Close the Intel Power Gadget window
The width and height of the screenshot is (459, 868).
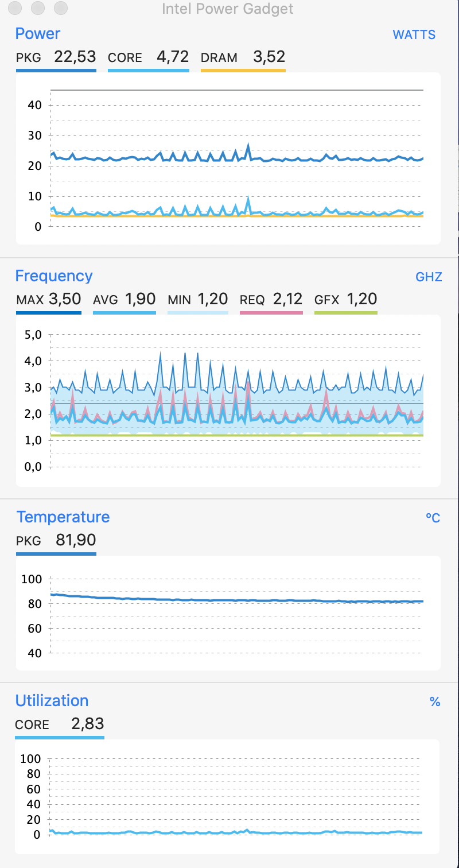coord(15,8)
